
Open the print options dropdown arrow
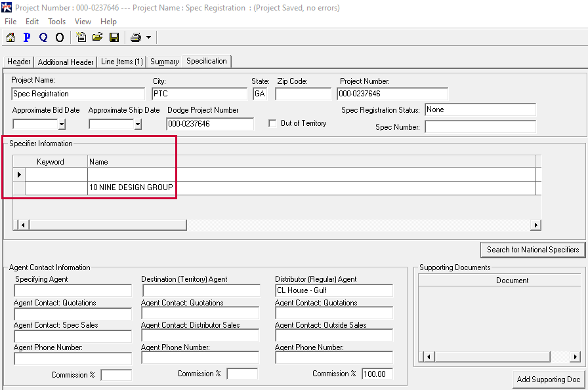149,37
